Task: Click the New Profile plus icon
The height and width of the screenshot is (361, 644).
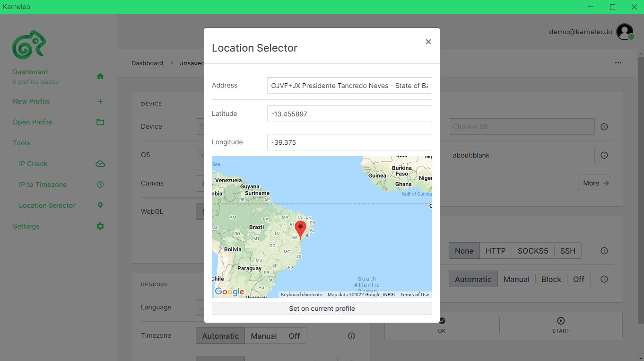Action: click(x=100, y=101)
